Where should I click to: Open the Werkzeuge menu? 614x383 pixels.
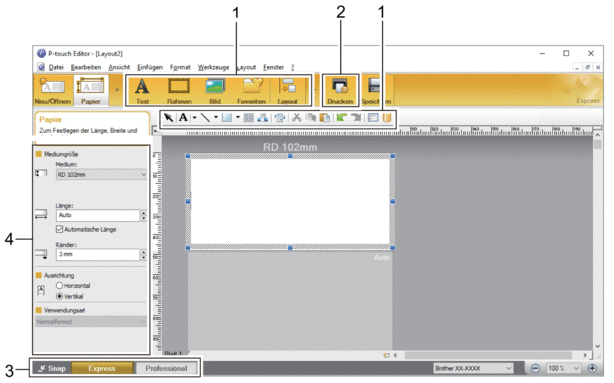pos(213,67)
